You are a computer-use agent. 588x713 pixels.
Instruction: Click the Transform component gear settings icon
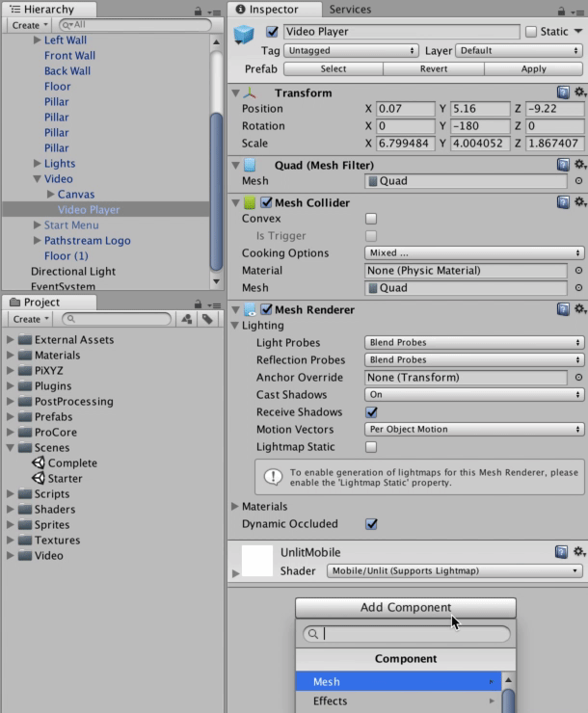click(x=579, y=92)
